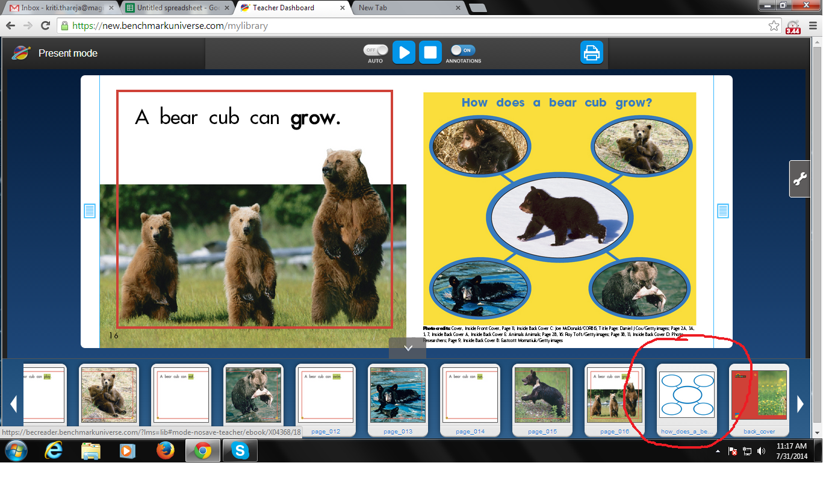832x504 pixels.
Task: Open the back_cover thumbnail
Action: 759,400
